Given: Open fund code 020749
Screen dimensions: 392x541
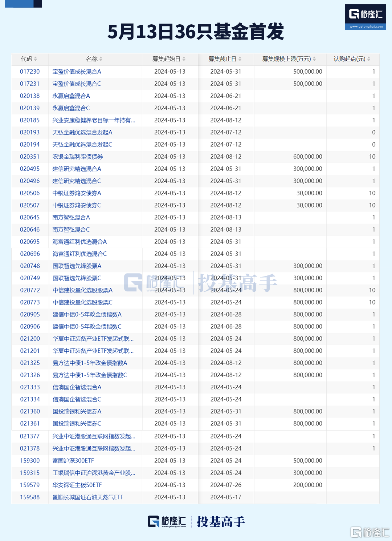Looking at the screenshot, I should (x=30, y=278).
